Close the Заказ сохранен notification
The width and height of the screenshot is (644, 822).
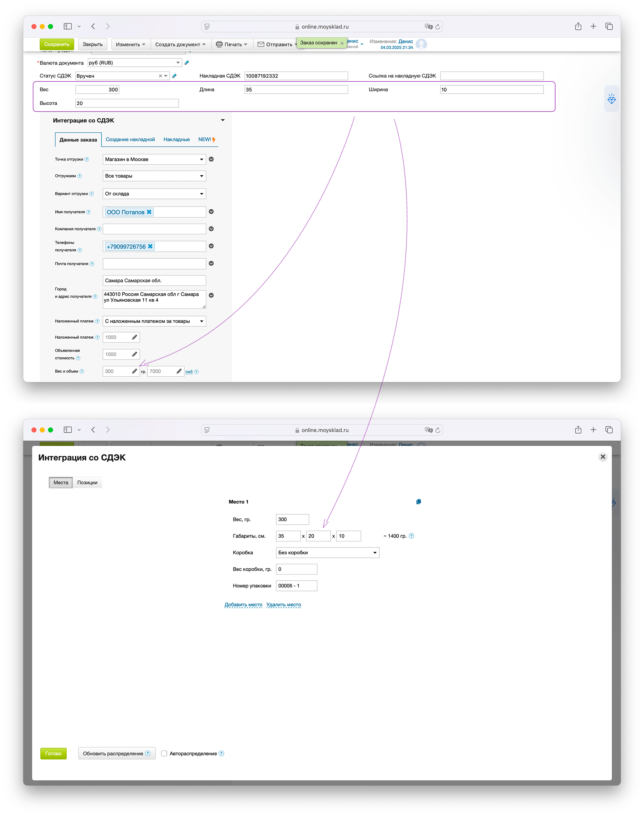click(342, 44)
